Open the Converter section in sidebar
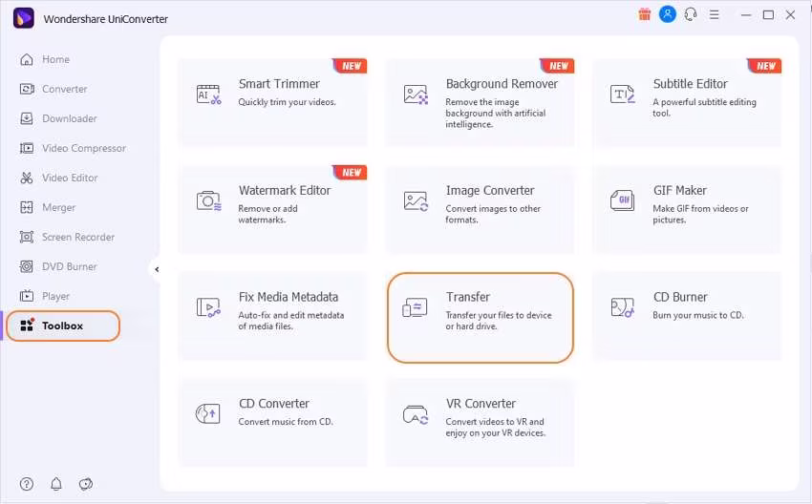 click(64, 89)
